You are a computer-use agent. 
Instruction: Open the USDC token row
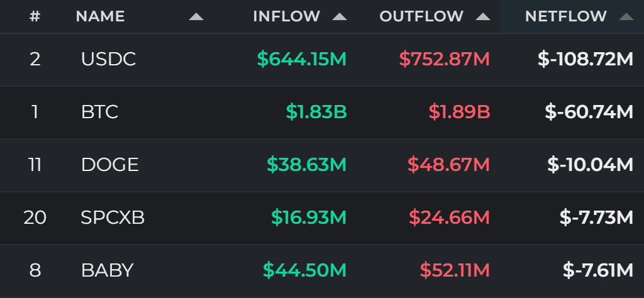click(322, 60)
